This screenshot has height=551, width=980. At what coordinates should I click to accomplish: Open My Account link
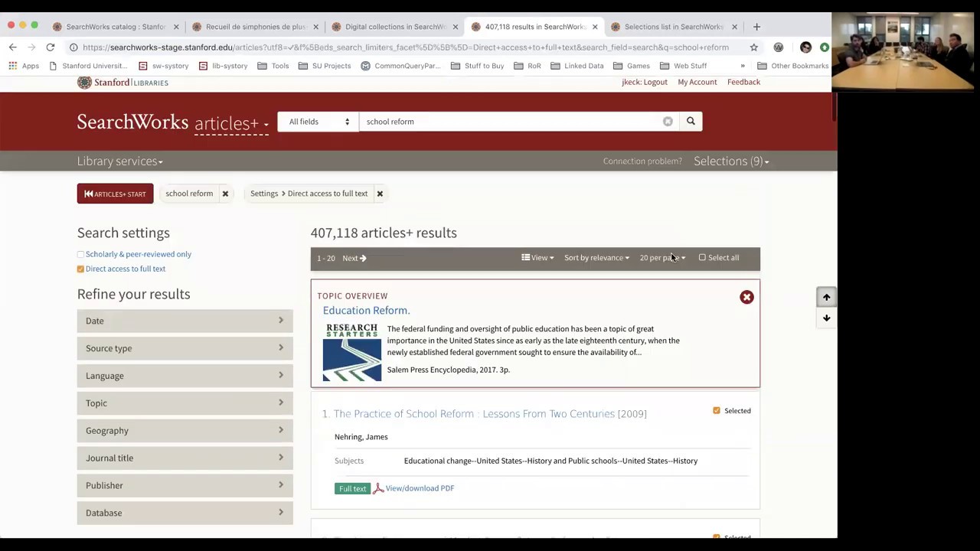697,82
